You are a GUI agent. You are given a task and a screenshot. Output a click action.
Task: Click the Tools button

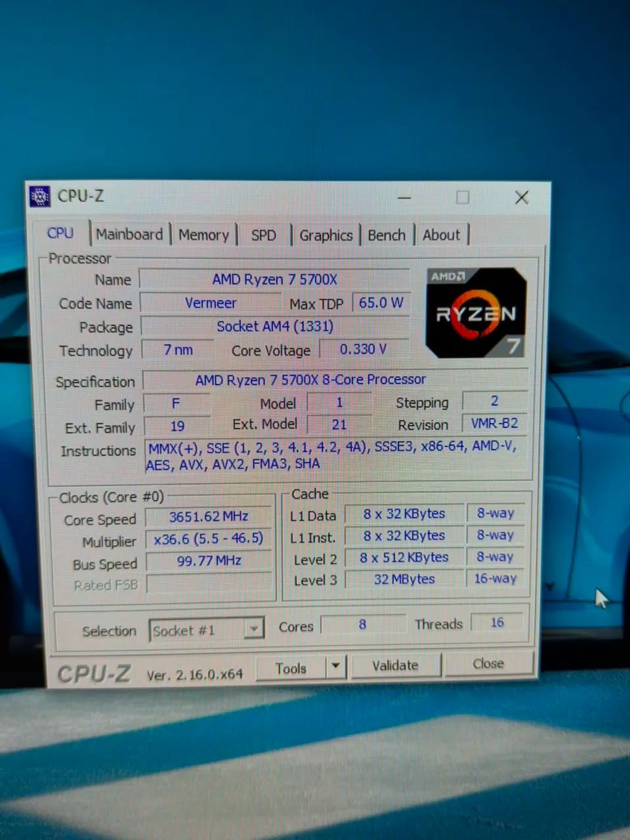pyautogui.click(x=291, y=668)
